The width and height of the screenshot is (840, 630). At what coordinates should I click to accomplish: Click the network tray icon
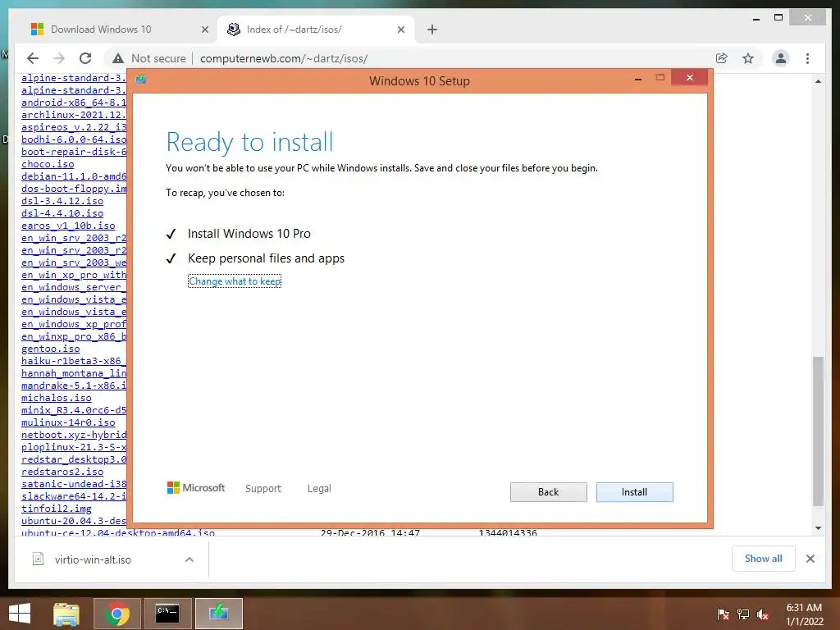743,614
